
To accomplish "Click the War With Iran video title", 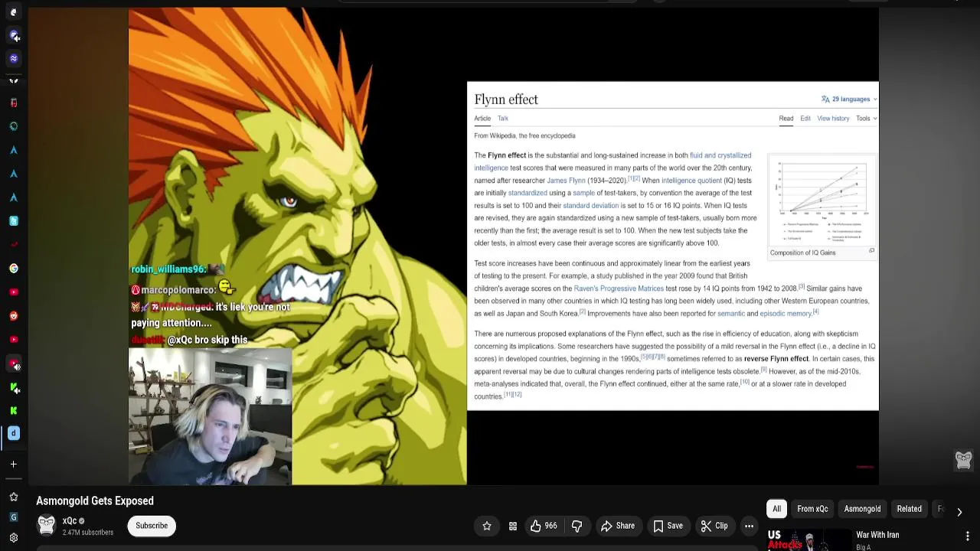I will click(x=877, y=535).
